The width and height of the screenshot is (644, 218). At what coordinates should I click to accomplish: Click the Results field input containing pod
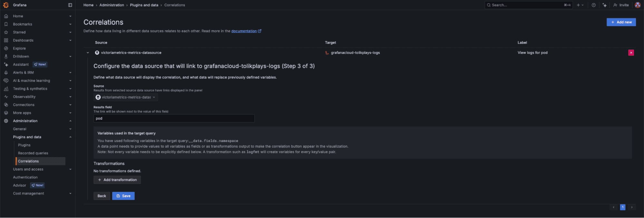click(x=174, y=118)
